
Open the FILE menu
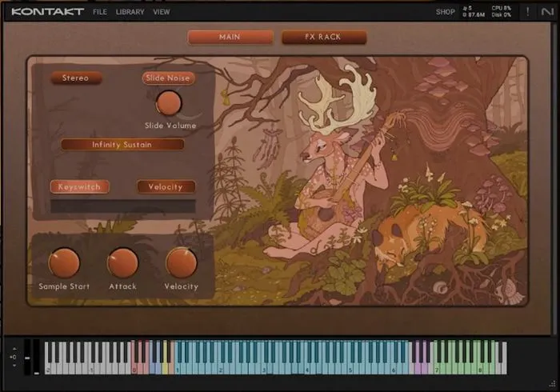[x=100, y=12]
